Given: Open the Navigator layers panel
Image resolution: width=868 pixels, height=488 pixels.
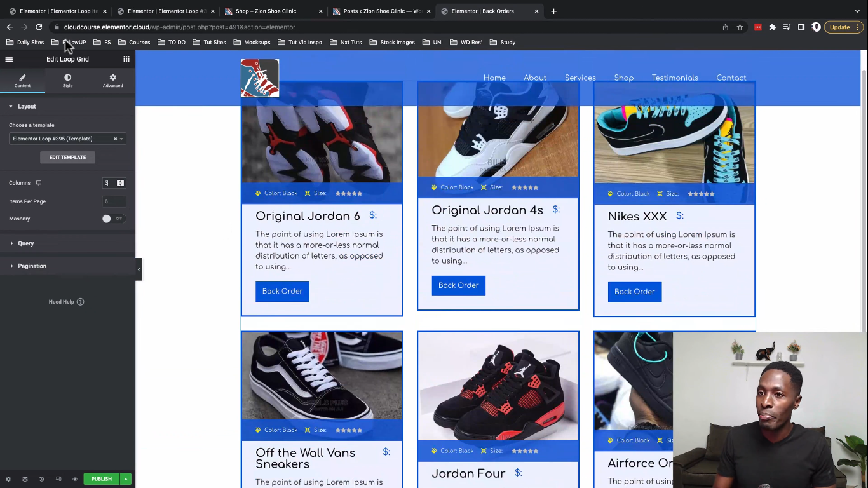Looking at the screenshot, I should click(x=25, y=479).
